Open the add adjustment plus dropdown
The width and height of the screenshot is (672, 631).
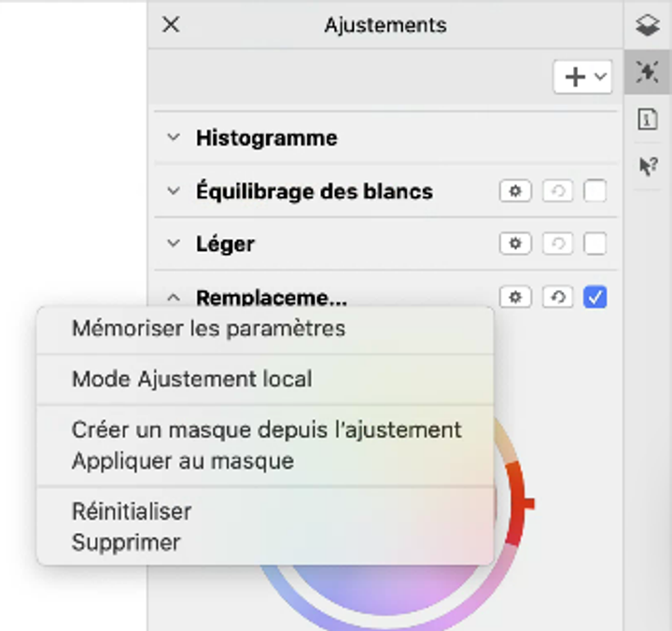point(582,77)
